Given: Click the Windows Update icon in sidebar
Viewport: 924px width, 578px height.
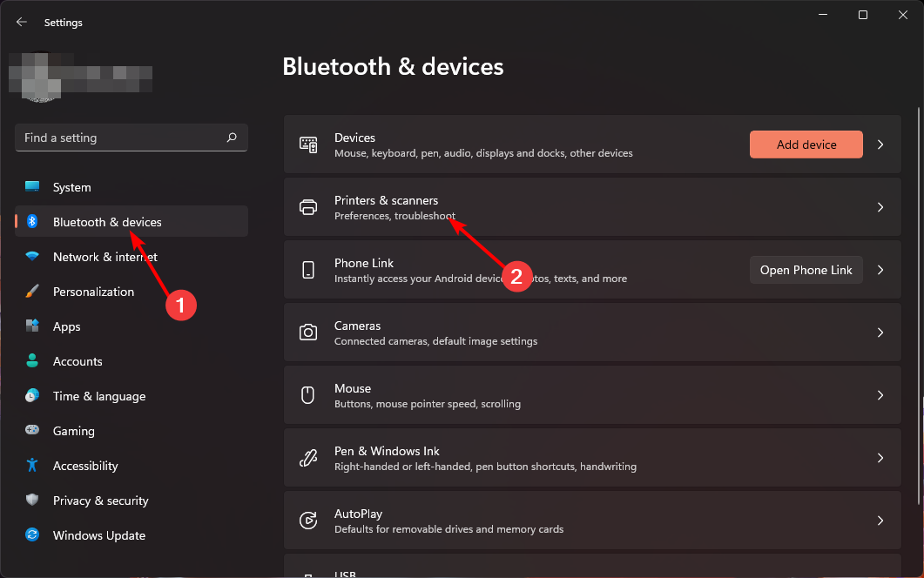Looking at the screenshot, I should coord(32,535).
